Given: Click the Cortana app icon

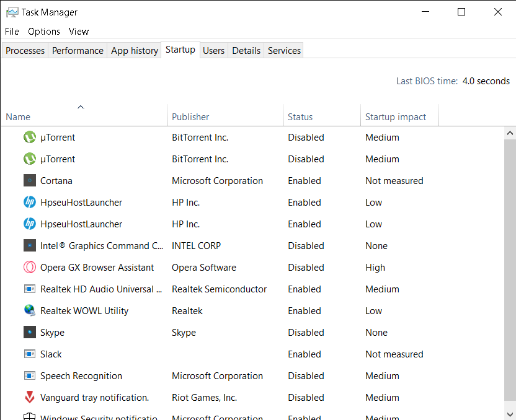Looking at the screenshot, I should 30,181.
